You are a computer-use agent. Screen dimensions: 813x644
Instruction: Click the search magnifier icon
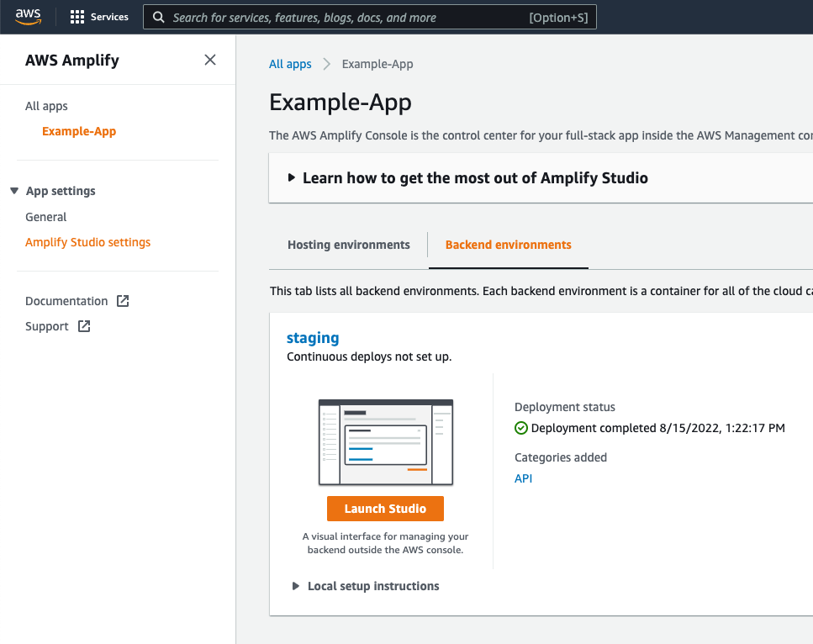click(x=159, y=17)
